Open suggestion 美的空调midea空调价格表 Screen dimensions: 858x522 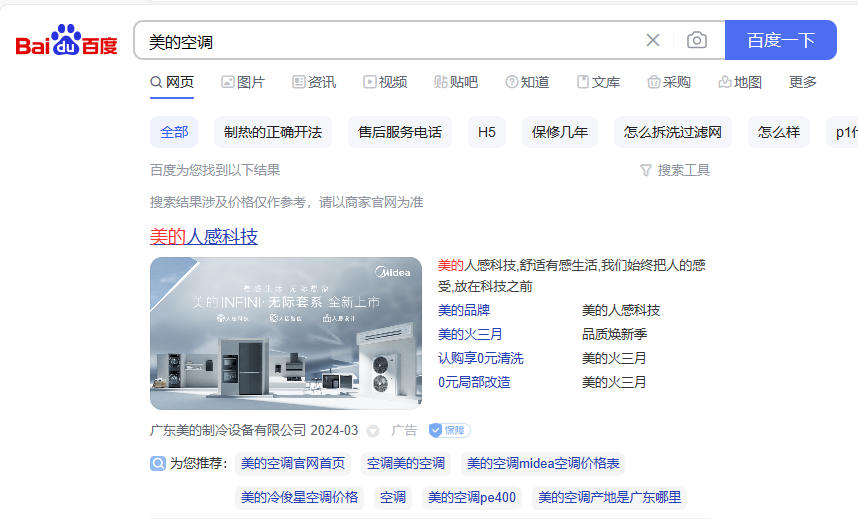click(x=543, y=463)
